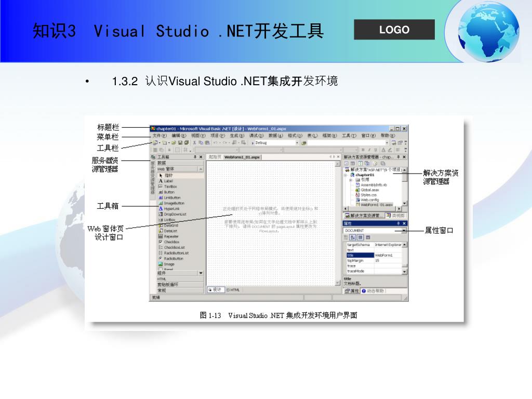Expand the 引用 folder node
Viewport: 532px width, 399px height.
(351, 180)
